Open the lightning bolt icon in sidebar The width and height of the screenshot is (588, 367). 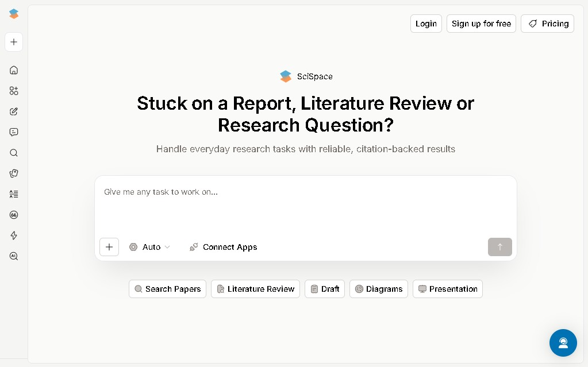coord(14,235)
